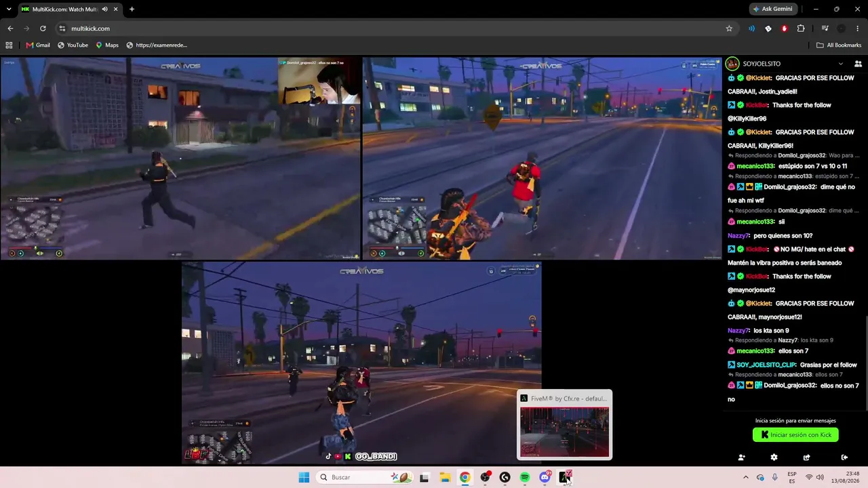Open the Wi-Fi network tray icon
This screenshot has width=868, height=488.
[x=809, y=477]
